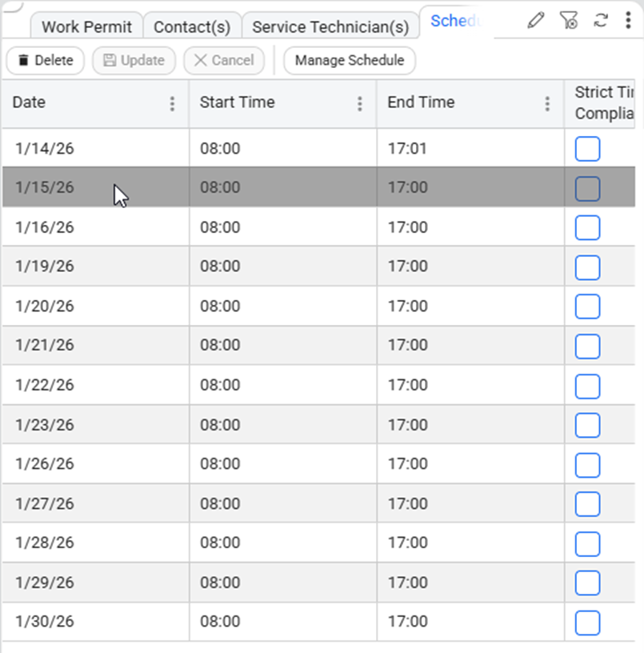Click the Delete button with trash icon

46,61
